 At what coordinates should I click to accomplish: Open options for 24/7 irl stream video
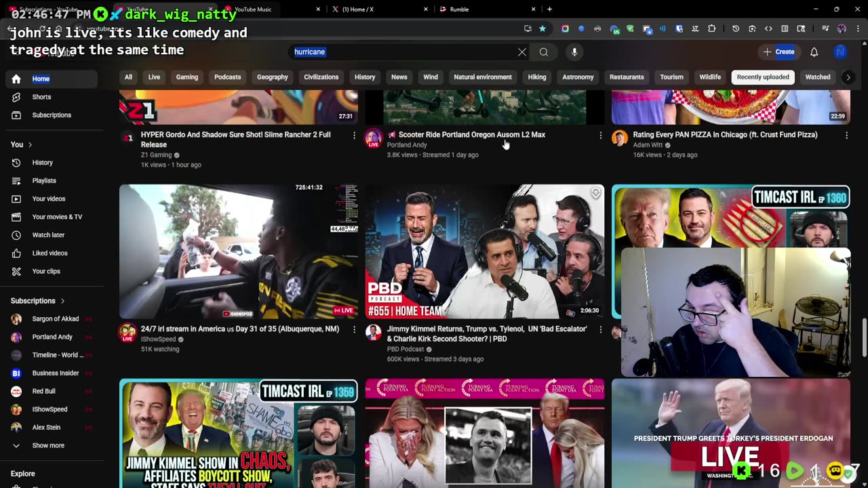coord(354,329)
